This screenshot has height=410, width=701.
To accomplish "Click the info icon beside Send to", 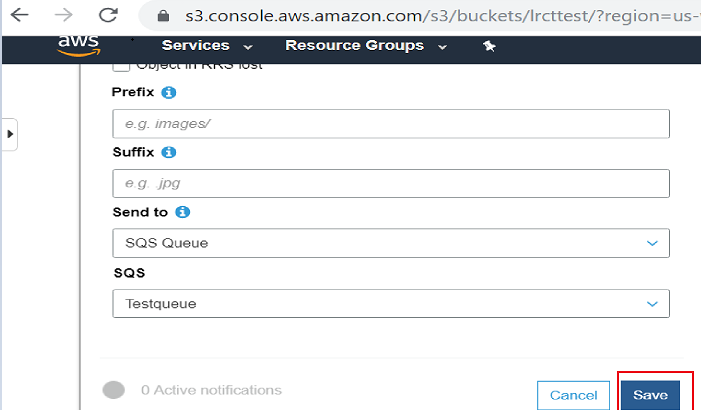I will tap(183, 213).
